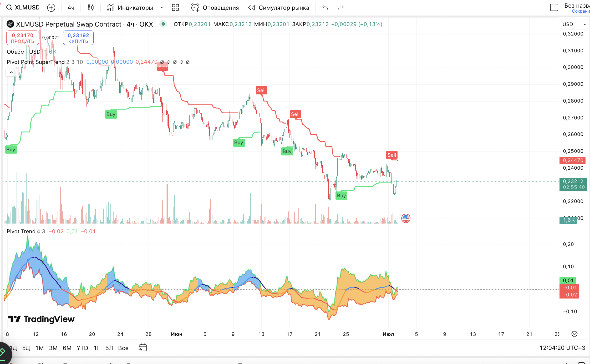Viewport: 590px width, 364px height.
Task: Open timezone menu 12:04:20 UTC+3
Action: click(562, 348)
